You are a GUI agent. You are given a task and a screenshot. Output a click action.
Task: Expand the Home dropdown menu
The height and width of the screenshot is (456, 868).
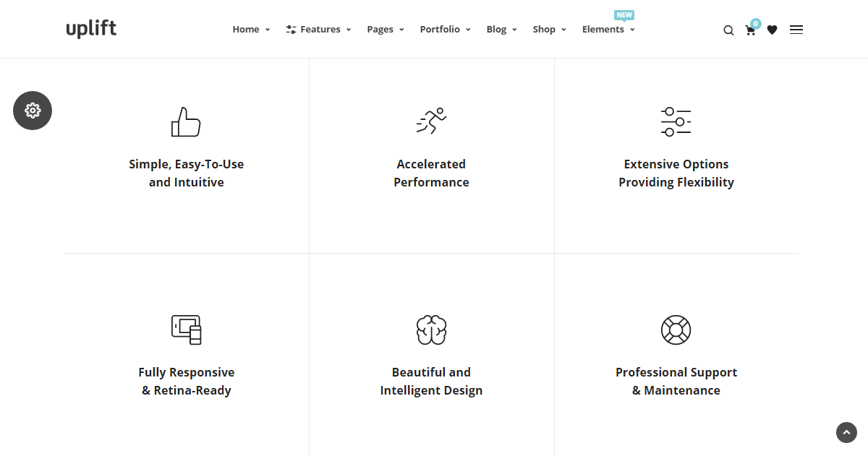[251, 30]
